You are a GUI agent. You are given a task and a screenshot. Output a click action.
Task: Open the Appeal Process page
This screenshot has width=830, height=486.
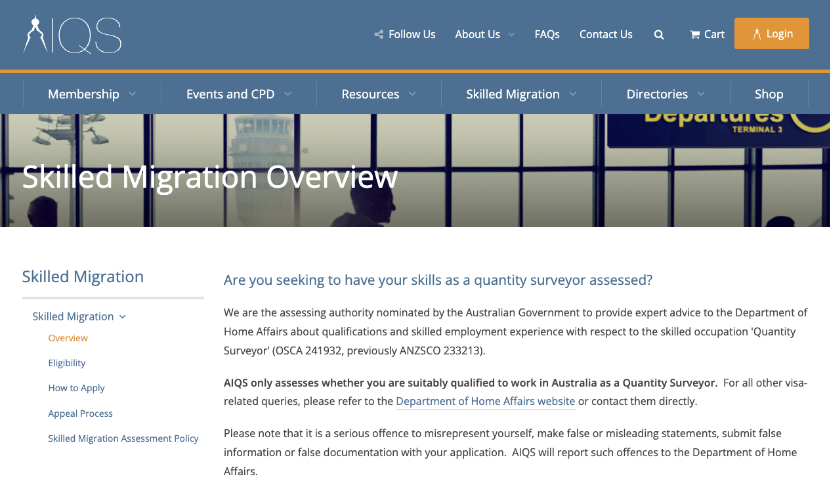click(80, 413)
